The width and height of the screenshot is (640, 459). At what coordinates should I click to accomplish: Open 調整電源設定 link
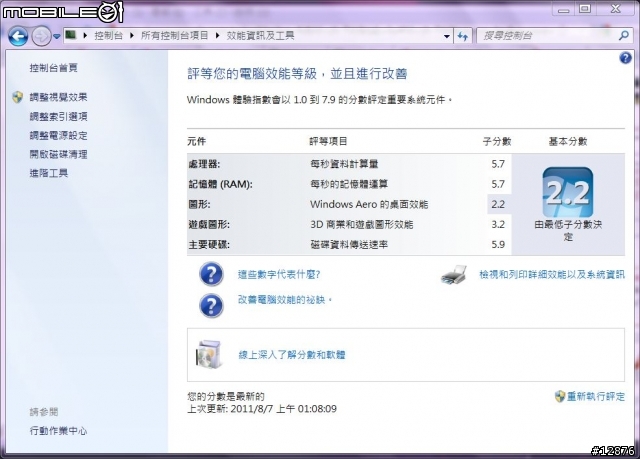tap(58, 135)
